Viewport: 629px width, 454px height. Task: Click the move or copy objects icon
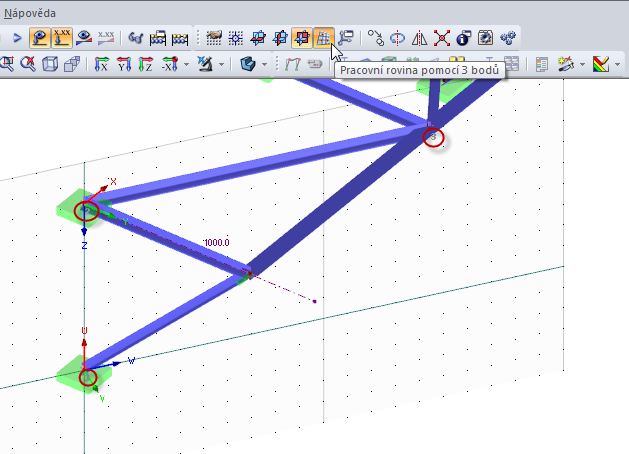pyautogui.click(x=376, y=38)
